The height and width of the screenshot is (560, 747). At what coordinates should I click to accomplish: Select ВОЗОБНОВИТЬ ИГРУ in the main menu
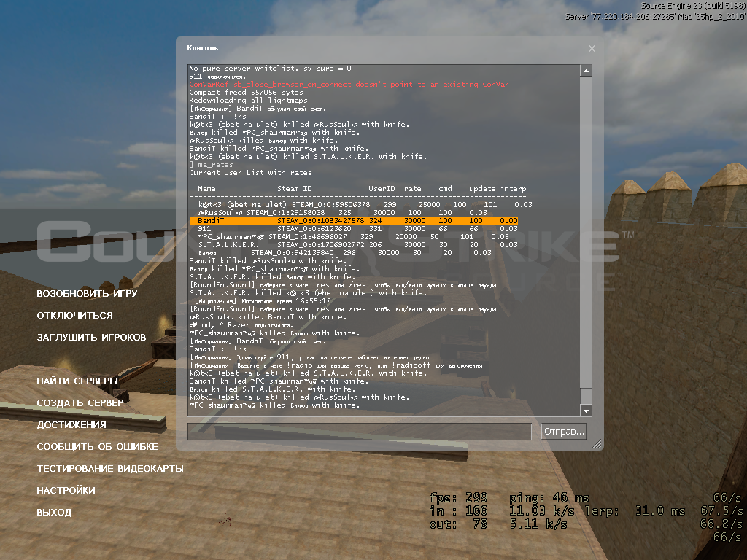click(x=87, y=293)
